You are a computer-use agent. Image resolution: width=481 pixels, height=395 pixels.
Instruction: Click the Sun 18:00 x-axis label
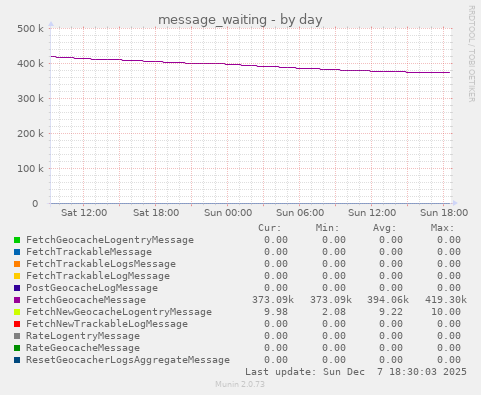tap(444, 213)
